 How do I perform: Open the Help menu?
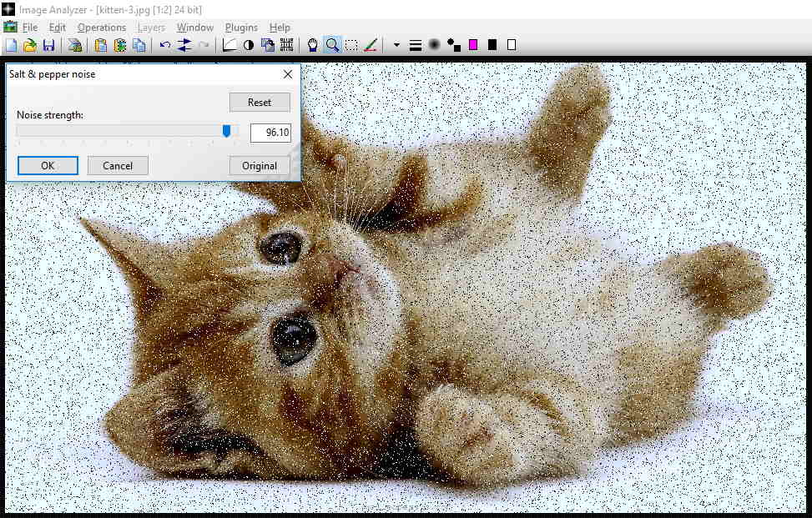pyautogui.click(x=280, y=28)
